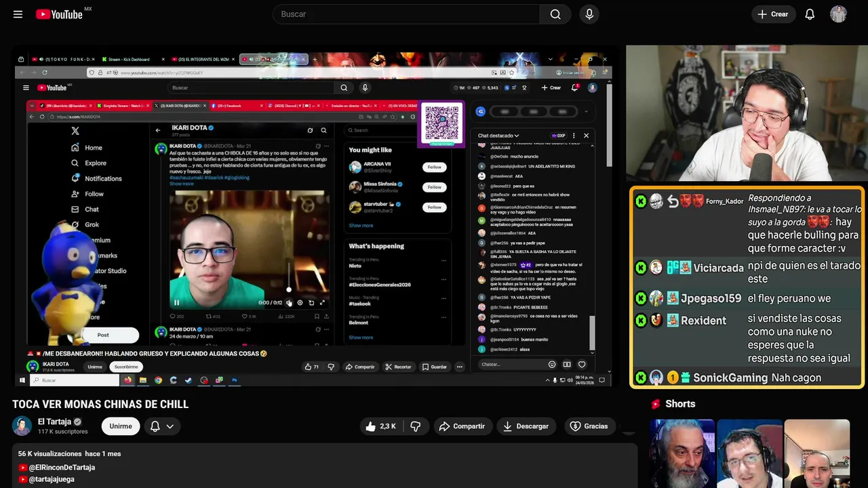Click Home in the X sidebar
The width and height of the screenshot is (868, 488).
click(x=87, y=148)
